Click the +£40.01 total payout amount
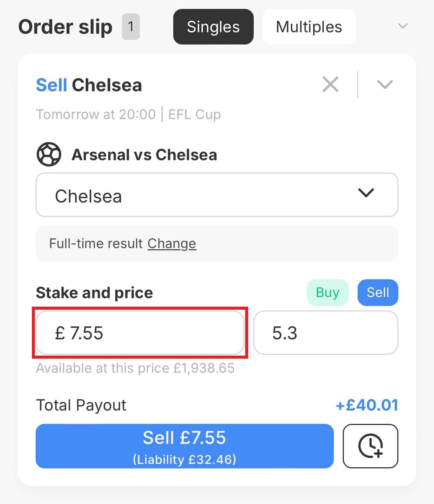Viewport: 434px width, 504px height. tap(366, 405)
